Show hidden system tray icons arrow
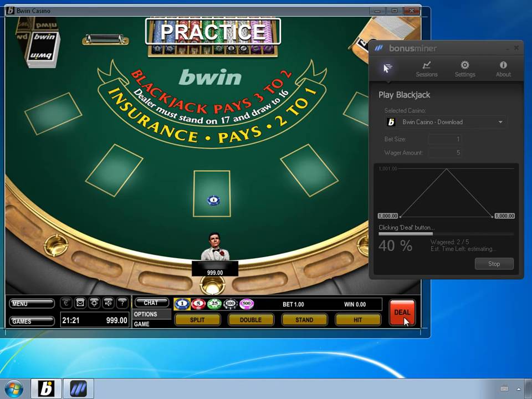The width and height of the screenshot is (532, 399). tap(519, 389)
